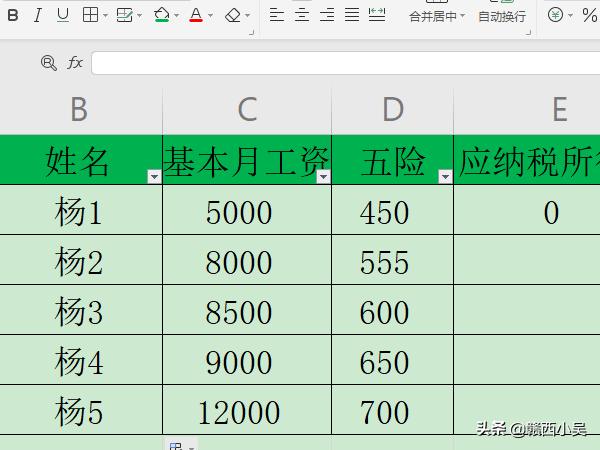This screenshot has width=600, height=450.
Task: Select column C header
Action: click(x=247, y=109)
